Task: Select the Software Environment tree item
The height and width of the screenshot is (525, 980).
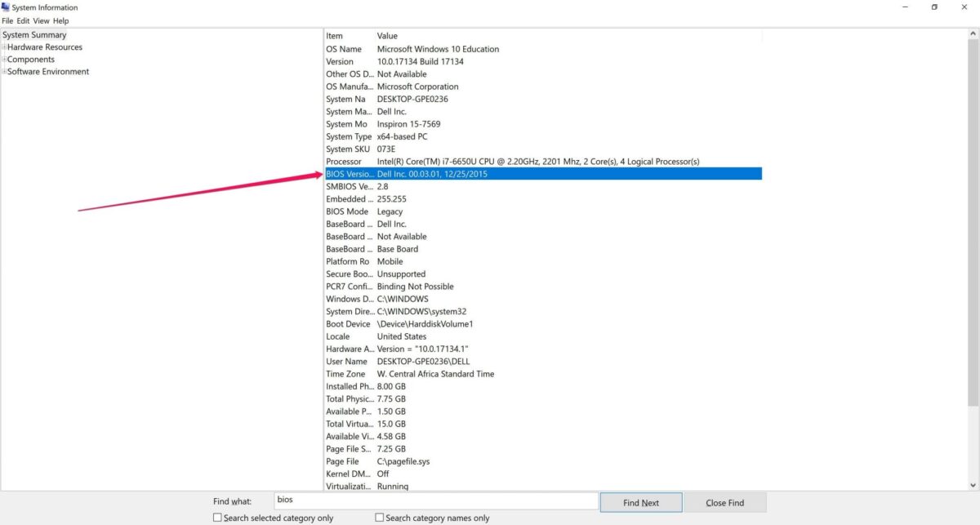Action: coord(48,72)
